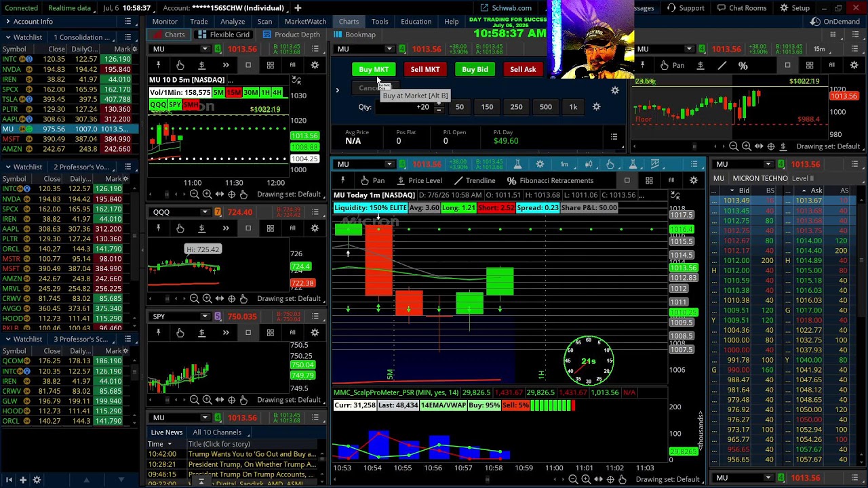The width and height of the screenshot is (868, 488).
Task: Open the Tools tab
Action: point(380,21)
